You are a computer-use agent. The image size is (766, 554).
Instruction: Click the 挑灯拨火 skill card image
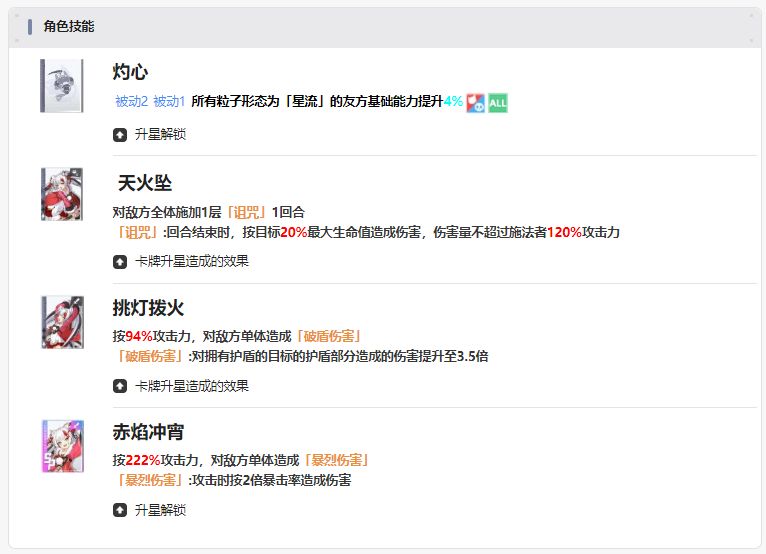coord(63,322)
